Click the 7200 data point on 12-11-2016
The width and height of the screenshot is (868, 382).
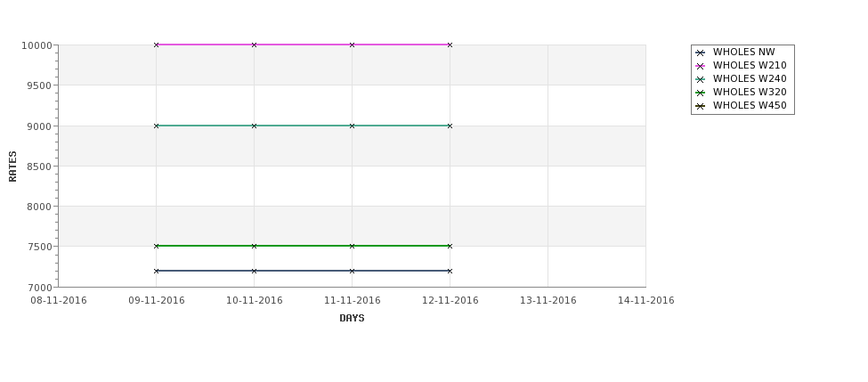click(450, 271)
